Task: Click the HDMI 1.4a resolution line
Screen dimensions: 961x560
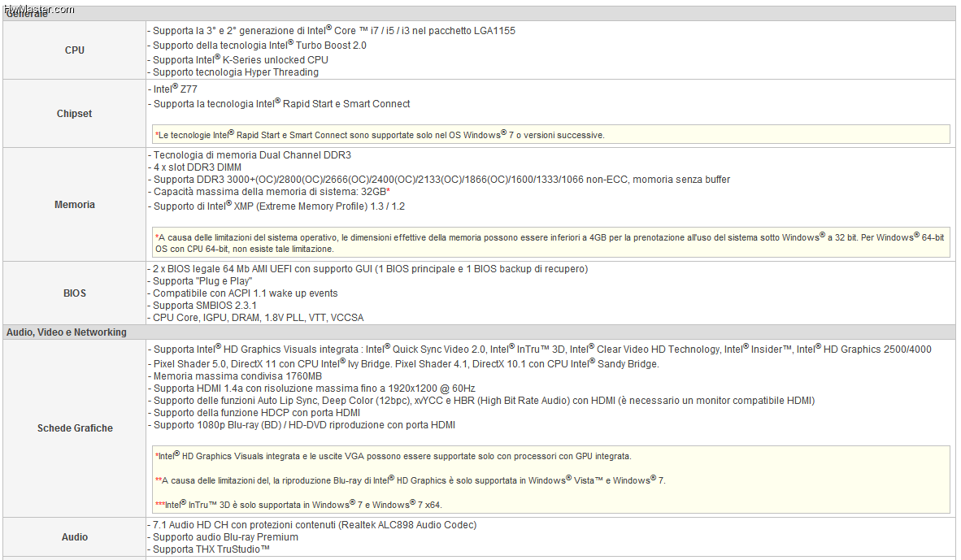Action: point(311,389)
